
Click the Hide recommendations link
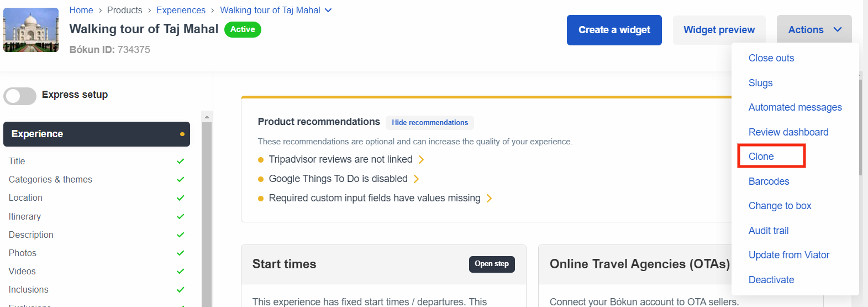coord(430,122)
